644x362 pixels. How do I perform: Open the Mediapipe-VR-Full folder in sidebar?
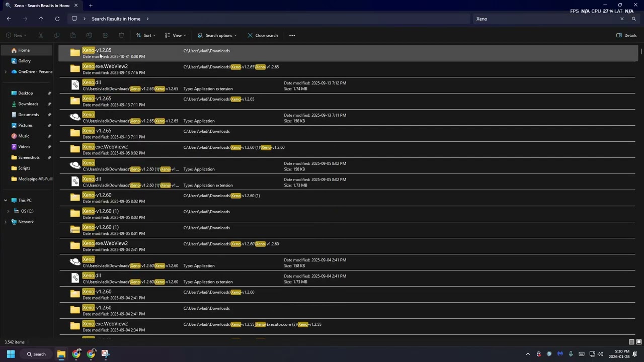click(x=31, y=179)
